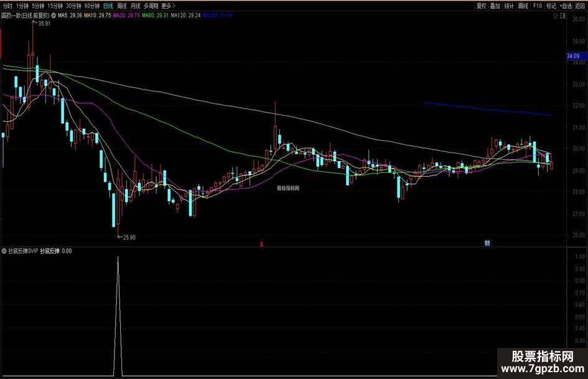Click the 36.00 price axis label
Viewport: 588px width, 379px height.
pos(579,19)
